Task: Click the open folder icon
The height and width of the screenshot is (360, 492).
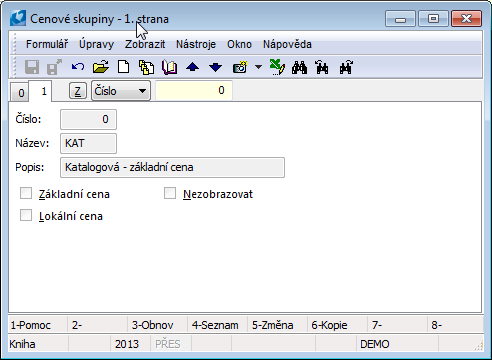Action: (101, 67)
